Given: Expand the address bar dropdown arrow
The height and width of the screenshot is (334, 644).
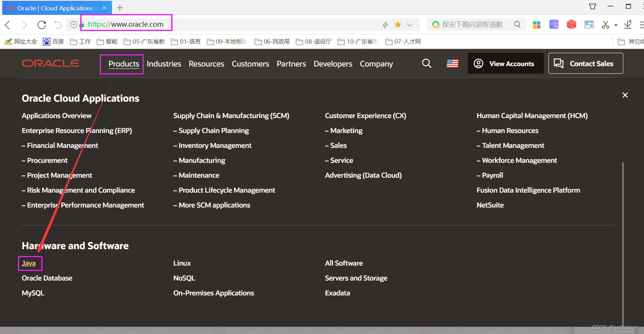Looking at the screenshot, I should pyautogui.click(x=410, y=25).
